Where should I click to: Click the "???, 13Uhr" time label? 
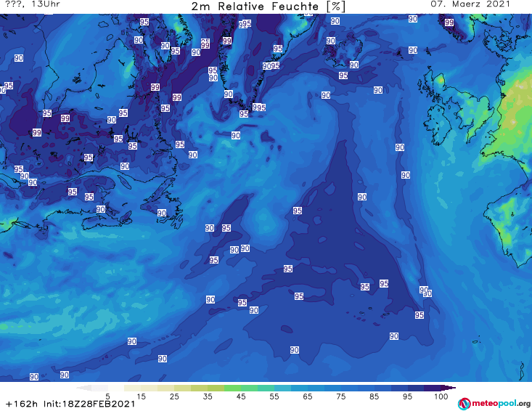tap(33, 4)
